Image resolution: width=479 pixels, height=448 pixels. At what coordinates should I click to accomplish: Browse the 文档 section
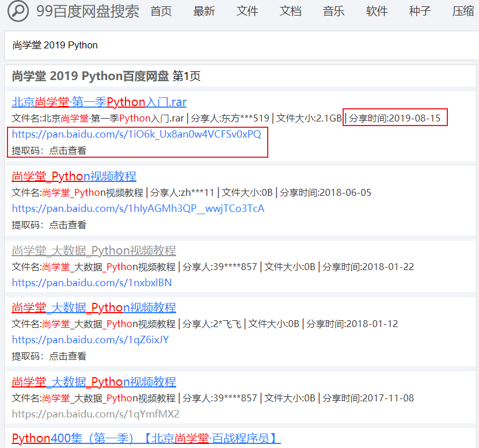coord(290,12)
